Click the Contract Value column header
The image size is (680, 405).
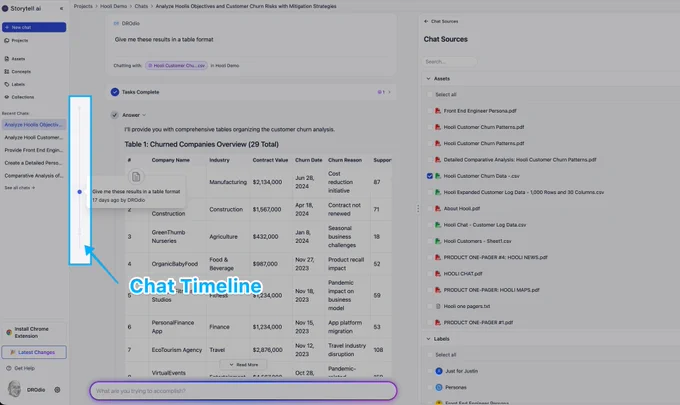(x=270, y=160)
